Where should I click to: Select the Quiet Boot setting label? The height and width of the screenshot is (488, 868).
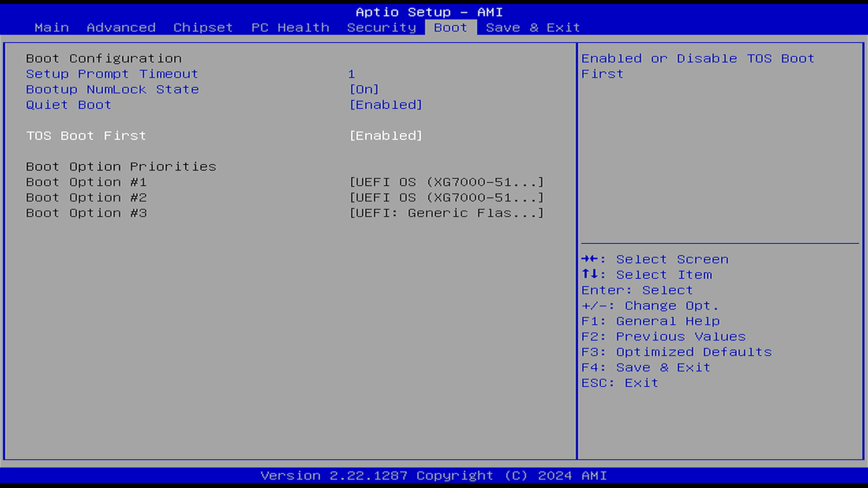pos(68,105)
